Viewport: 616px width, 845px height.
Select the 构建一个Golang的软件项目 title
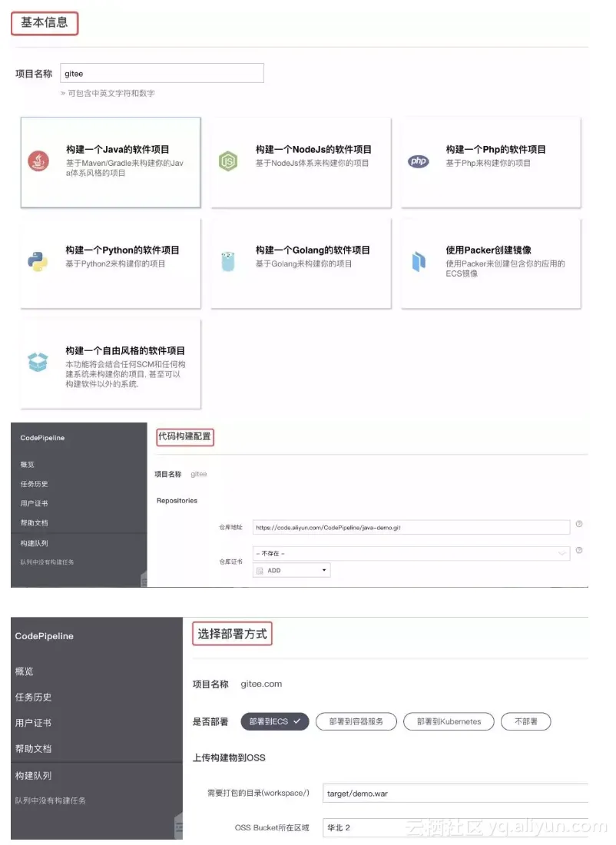[x=313, y=250]
